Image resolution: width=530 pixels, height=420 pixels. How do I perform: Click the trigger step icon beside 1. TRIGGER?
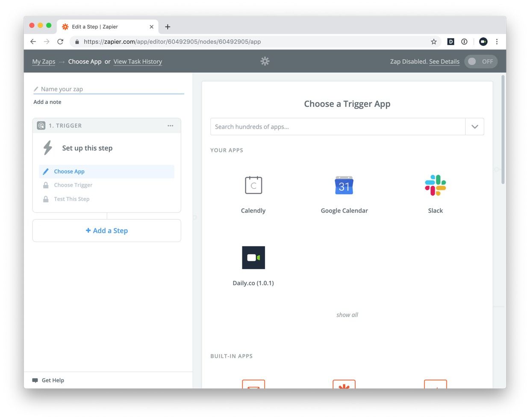point(41,126)
